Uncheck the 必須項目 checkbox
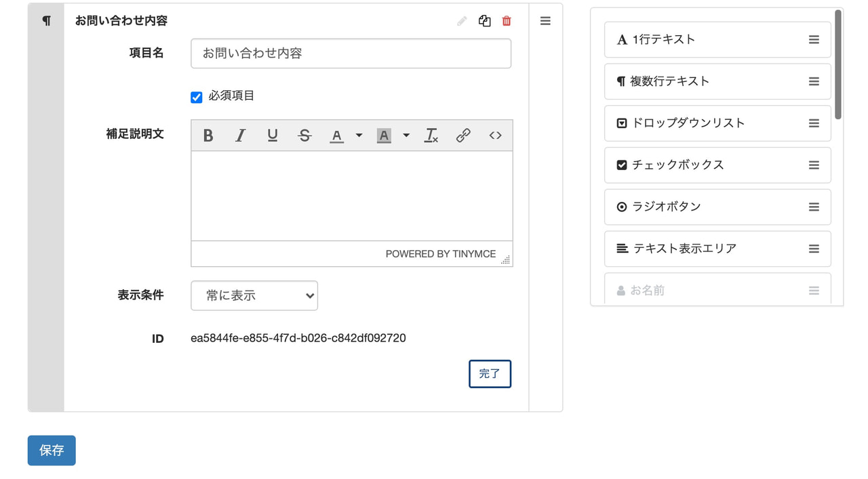Image resolution: width=868 pixels, height=479 pixels. click(196, 96)
